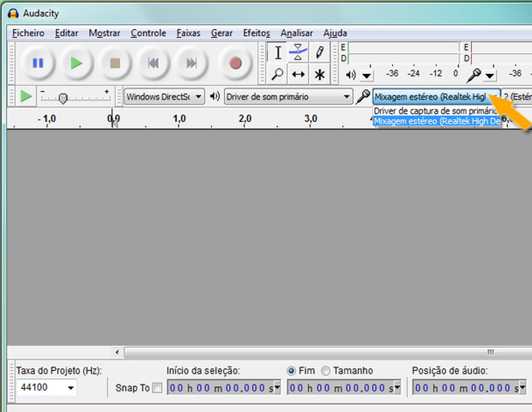The image size is (532, 412).
Task: Select the Envelope tool
Action: tap(298, 52)
